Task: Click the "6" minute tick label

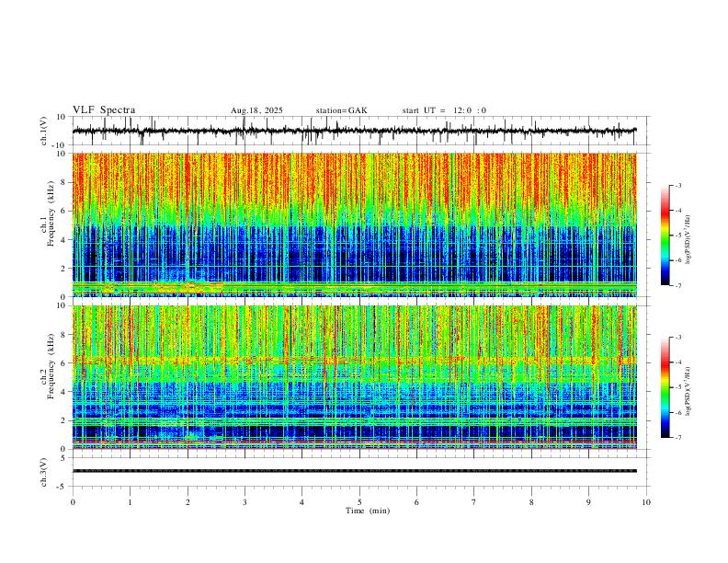Action: tap(416, 502)
